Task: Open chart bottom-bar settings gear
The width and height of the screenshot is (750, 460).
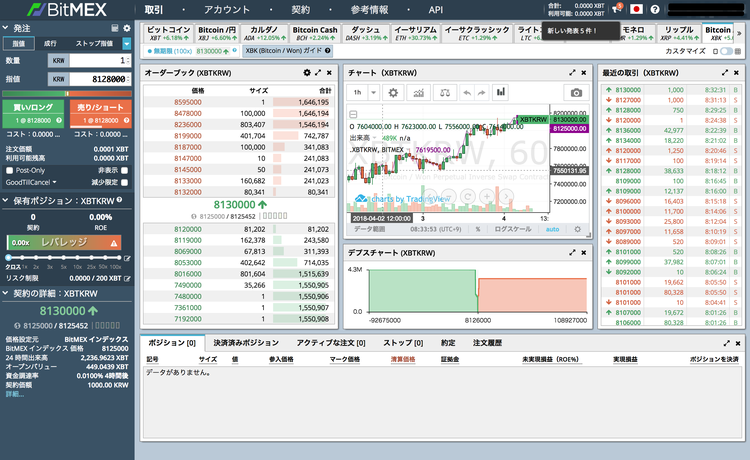Action: pos(577,229)
